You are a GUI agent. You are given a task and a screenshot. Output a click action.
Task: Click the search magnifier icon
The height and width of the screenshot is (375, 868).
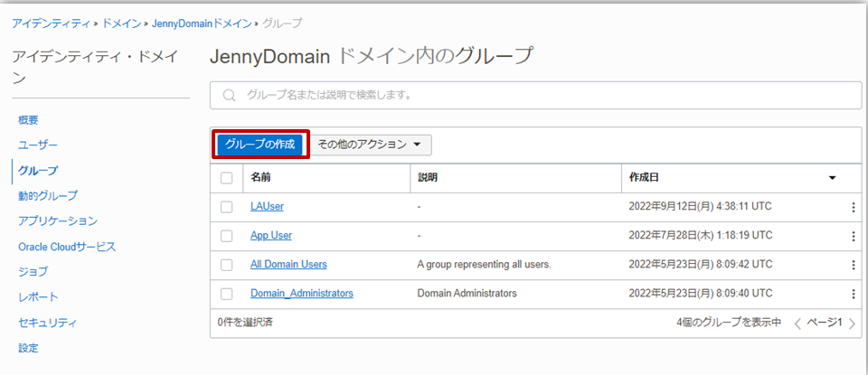point(229,95)
